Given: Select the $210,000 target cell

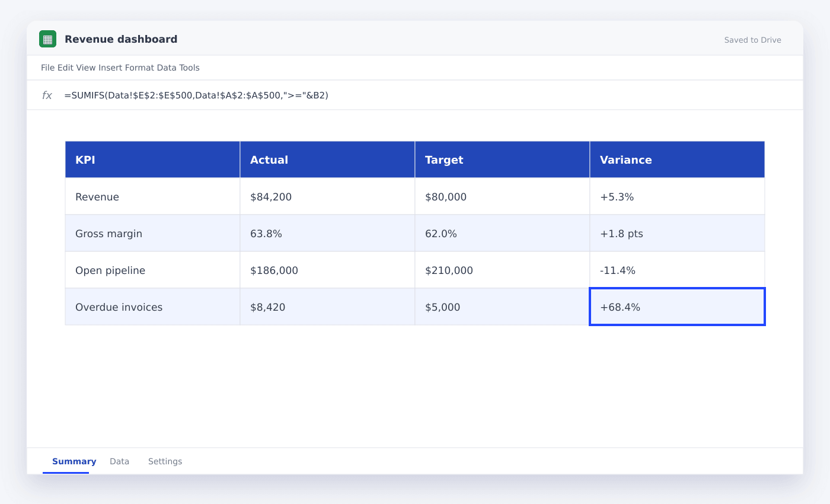Looking at the screenshot, I should click(502, 270).
